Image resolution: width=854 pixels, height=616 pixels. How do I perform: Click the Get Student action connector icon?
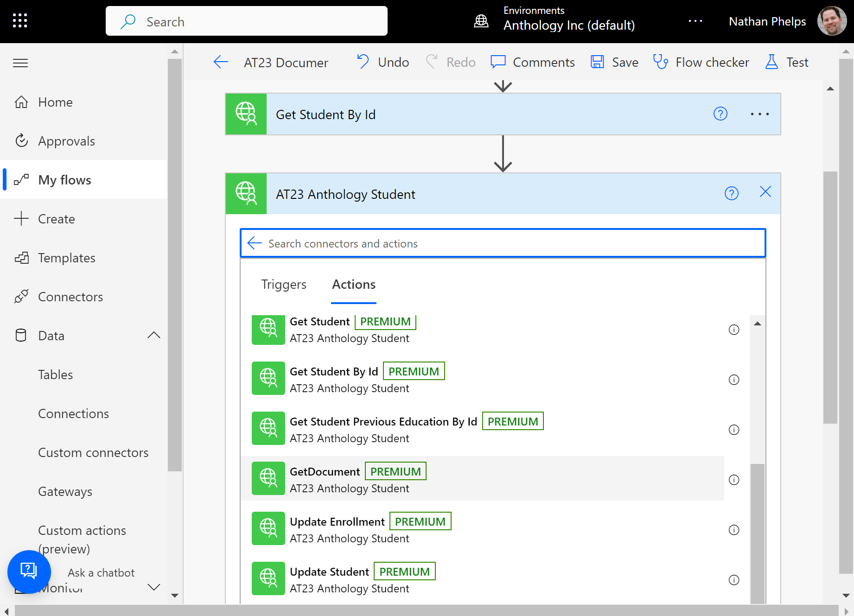(x=268, y=330)
